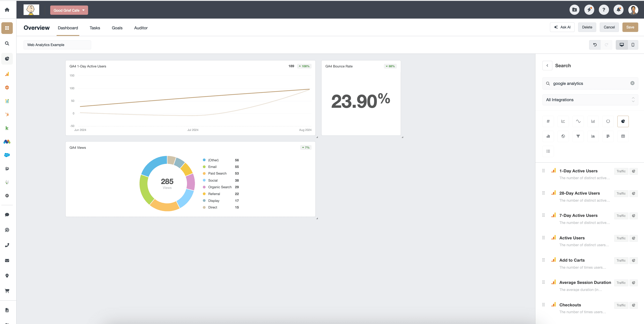The height and width of the screenshot is (324, 644).
Task: Collapse search panel with back chevron
Action: pos(547,65)
